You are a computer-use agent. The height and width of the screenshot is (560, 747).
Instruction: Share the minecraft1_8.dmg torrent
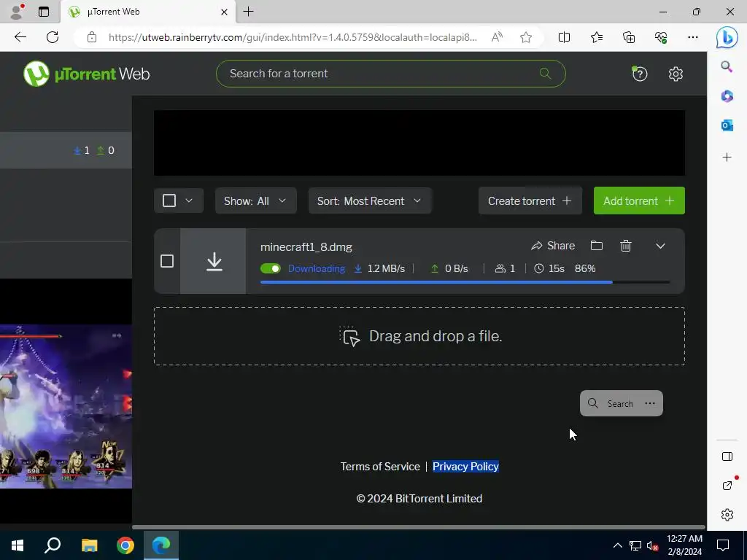point(553,246)
